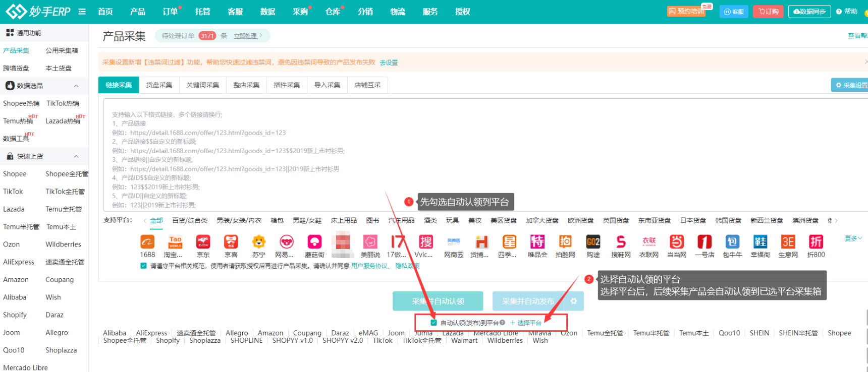Select the 唯品会 platform icon

coord(537,242)
